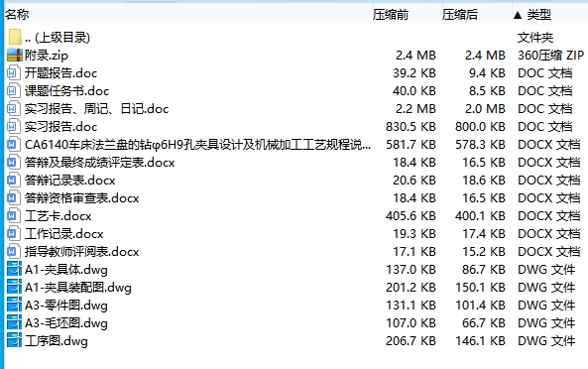588x369 pixels.
Task: Select the CA6140车床法兰盘的钻φ6H9孔夹具设计 file name
Action: pos(198,145)
